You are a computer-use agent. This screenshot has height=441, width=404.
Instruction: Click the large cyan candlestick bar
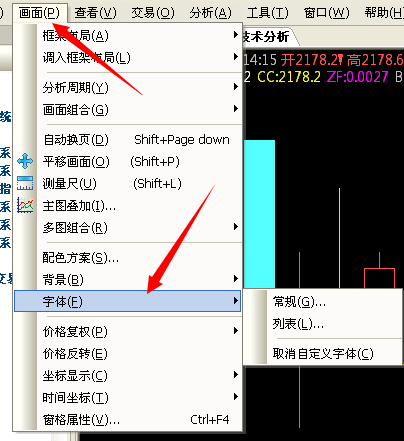[x=259, y=214]
